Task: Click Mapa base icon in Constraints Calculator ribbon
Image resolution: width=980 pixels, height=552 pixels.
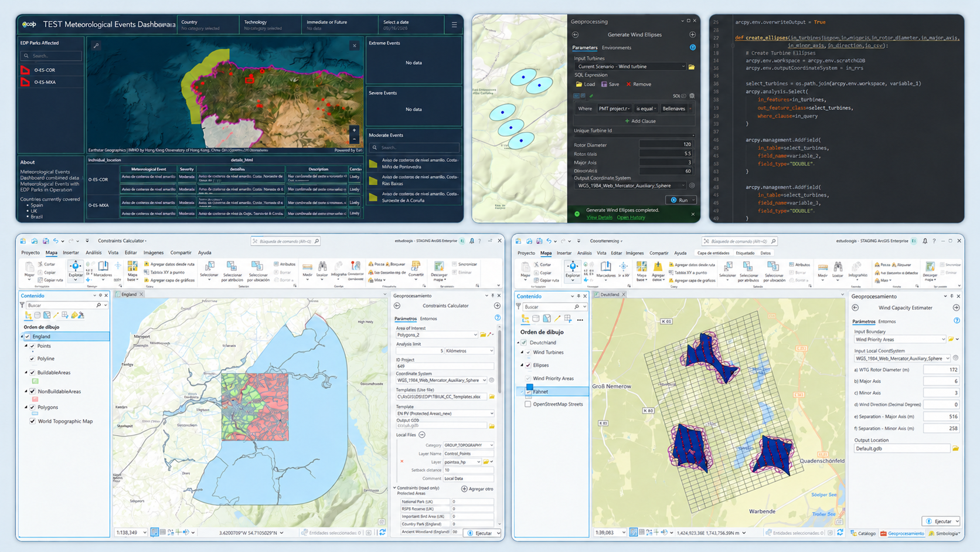Action: pos(132,271)
